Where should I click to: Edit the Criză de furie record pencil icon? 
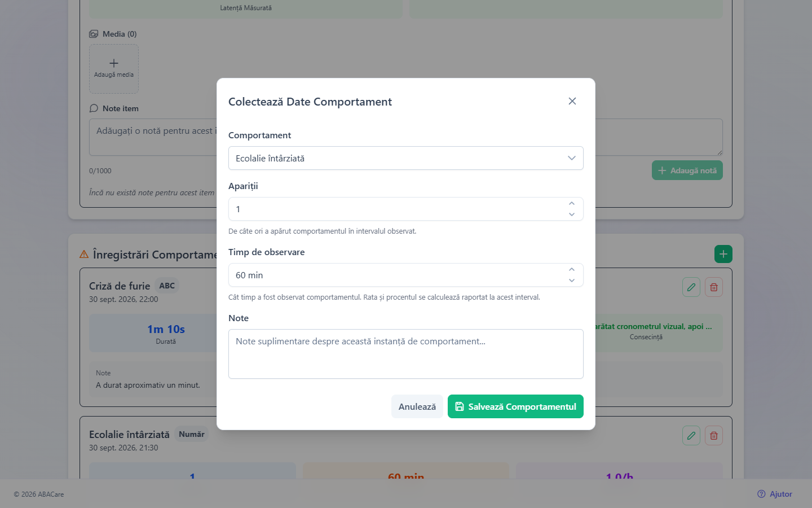point(691,287)
